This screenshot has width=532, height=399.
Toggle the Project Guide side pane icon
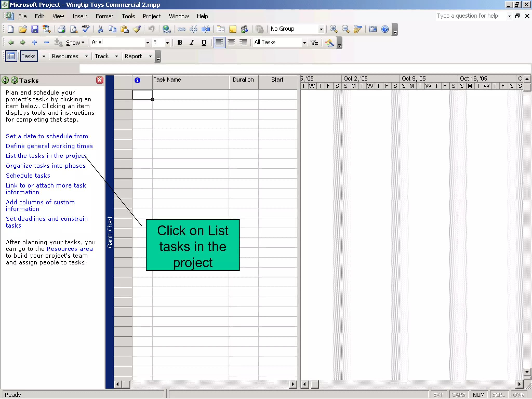point(11,56)
